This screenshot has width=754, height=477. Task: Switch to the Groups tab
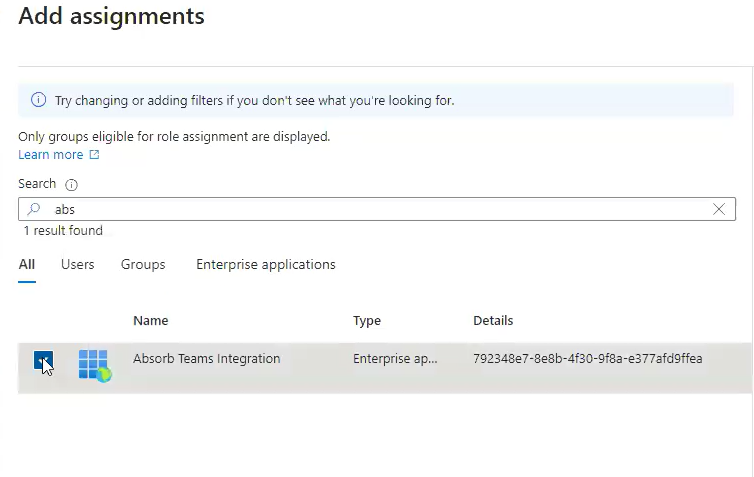143,264
